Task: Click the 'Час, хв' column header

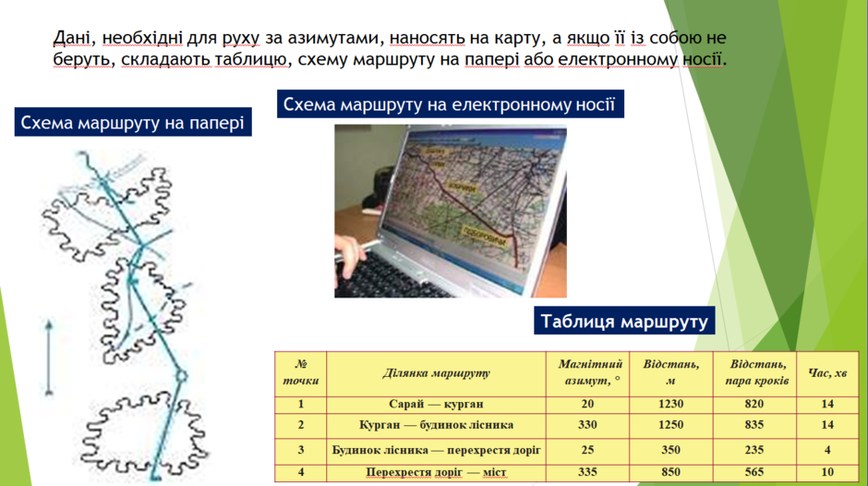Action: click(827, 373)
